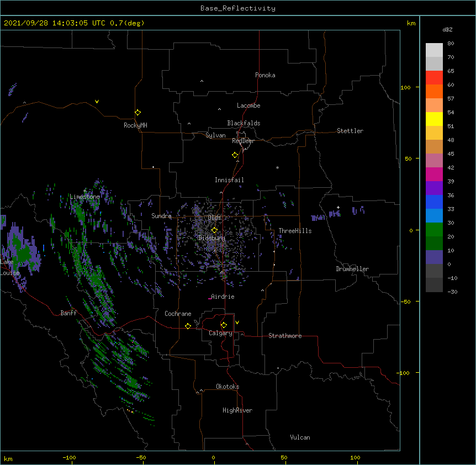
Task: Click the Stettler city label
Action: 350,131
